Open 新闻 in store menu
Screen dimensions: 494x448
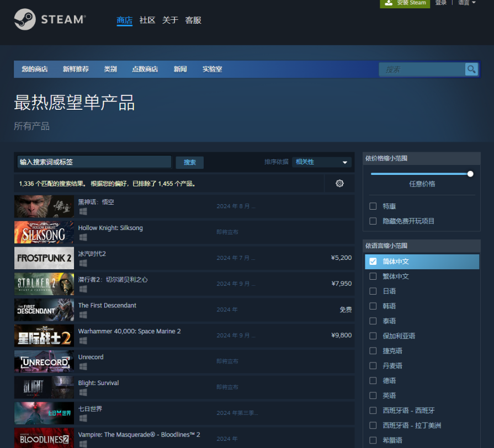click(180, 70)
